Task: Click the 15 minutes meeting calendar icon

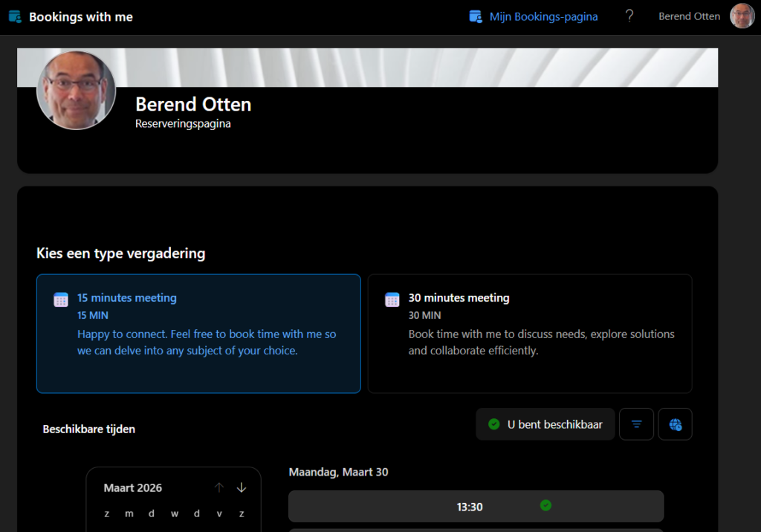Action: (x=61, y=299)
